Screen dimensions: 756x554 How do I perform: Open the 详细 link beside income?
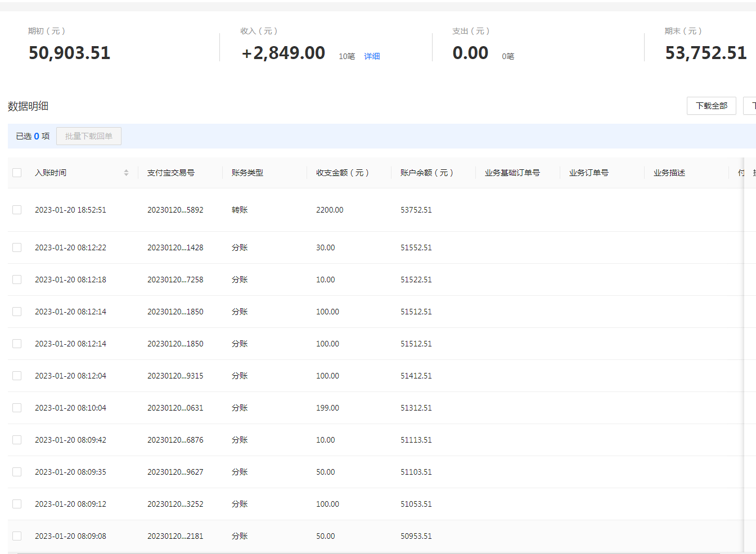coord(372,56)
